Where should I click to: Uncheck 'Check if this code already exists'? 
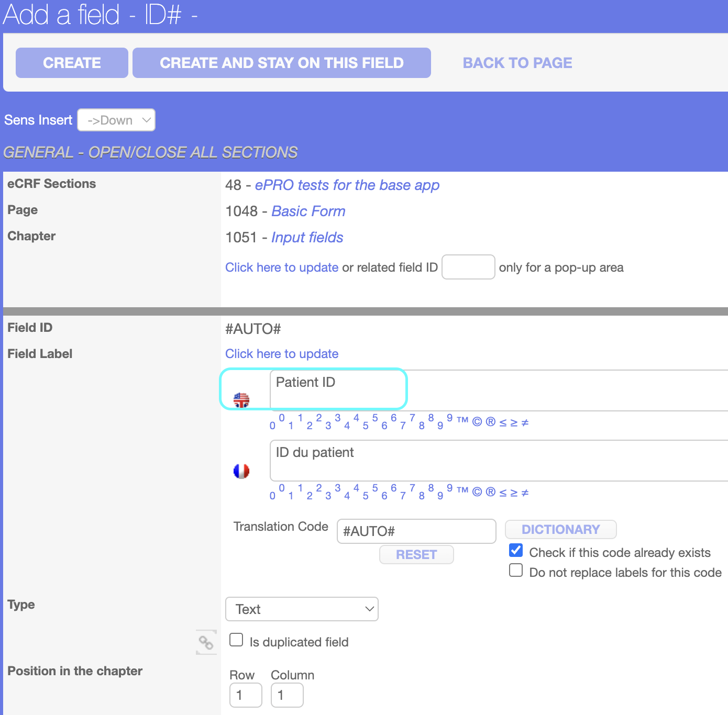pyautogui.click(x=516, y=550)
